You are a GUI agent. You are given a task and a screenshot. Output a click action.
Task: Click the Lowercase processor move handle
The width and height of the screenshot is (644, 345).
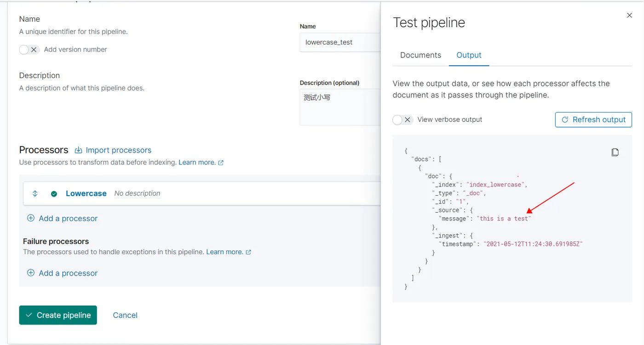coord(35,193)
